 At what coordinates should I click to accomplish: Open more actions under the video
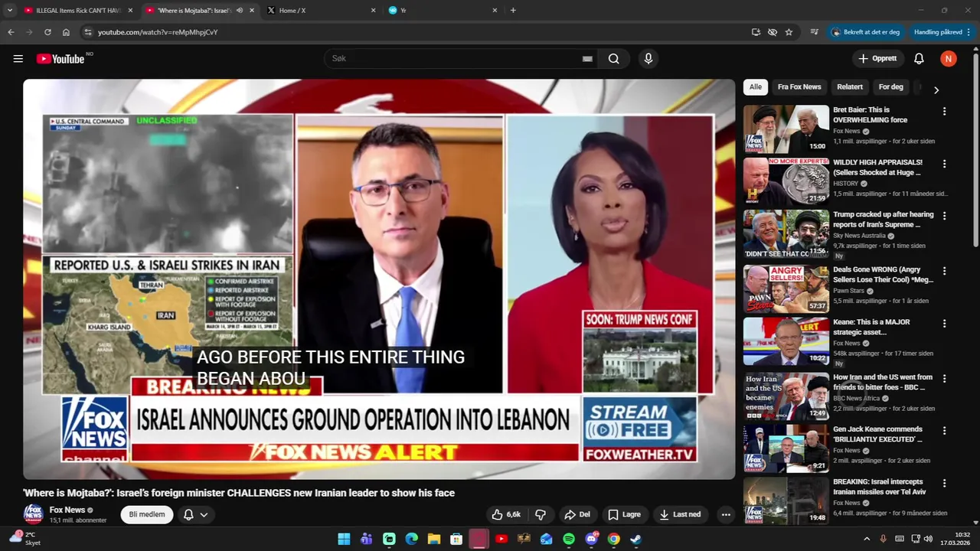[726, 514]
